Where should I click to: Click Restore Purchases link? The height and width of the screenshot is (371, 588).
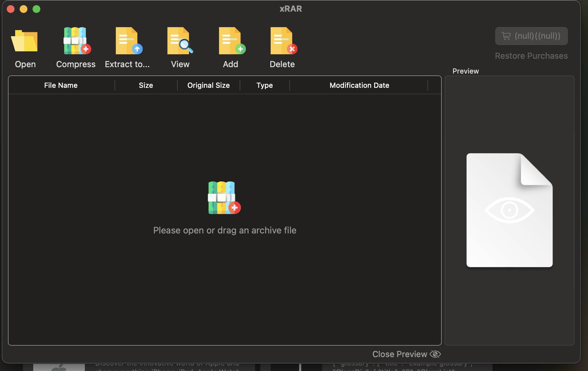(531, 56)
